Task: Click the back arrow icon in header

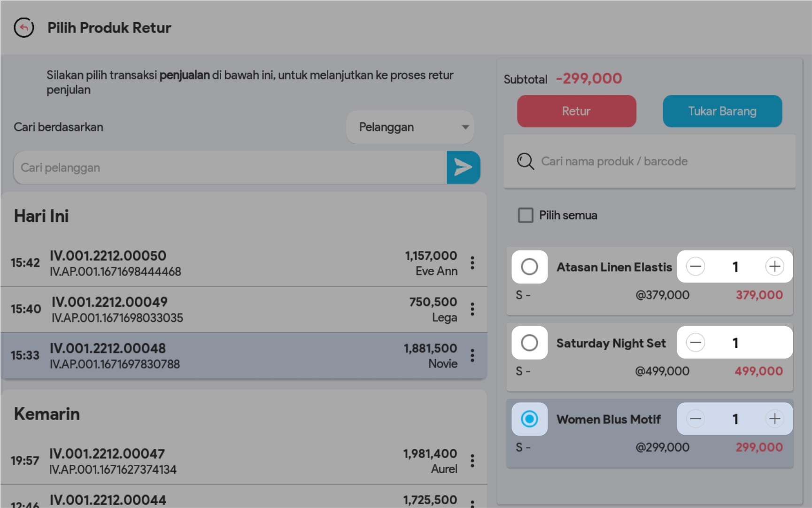Action: pyautogui.click(x=24, y=28)
